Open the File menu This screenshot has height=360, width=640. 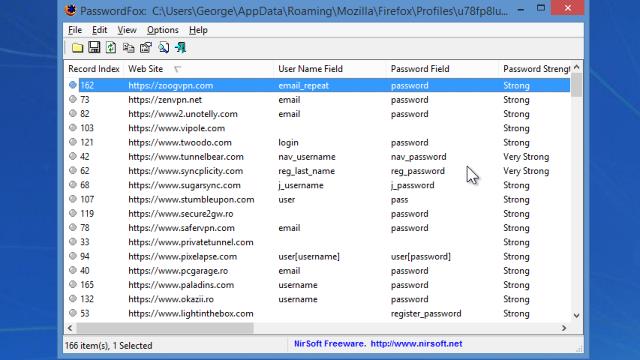click(75, 30)
